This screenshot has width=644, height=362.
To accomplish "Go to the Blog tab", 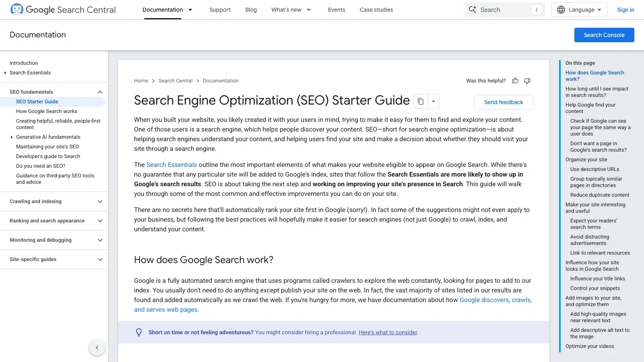I will point(251,10).
